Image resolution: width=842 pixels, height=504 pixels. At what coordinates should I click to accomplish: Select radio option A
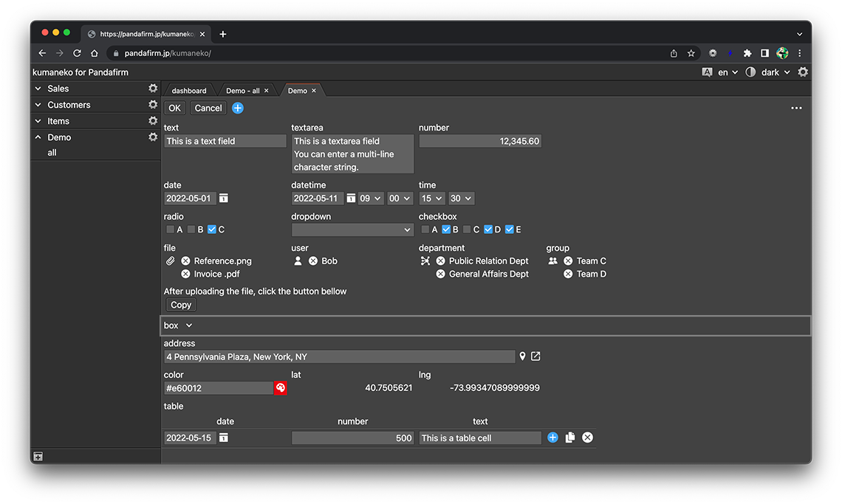pos(171,230)
